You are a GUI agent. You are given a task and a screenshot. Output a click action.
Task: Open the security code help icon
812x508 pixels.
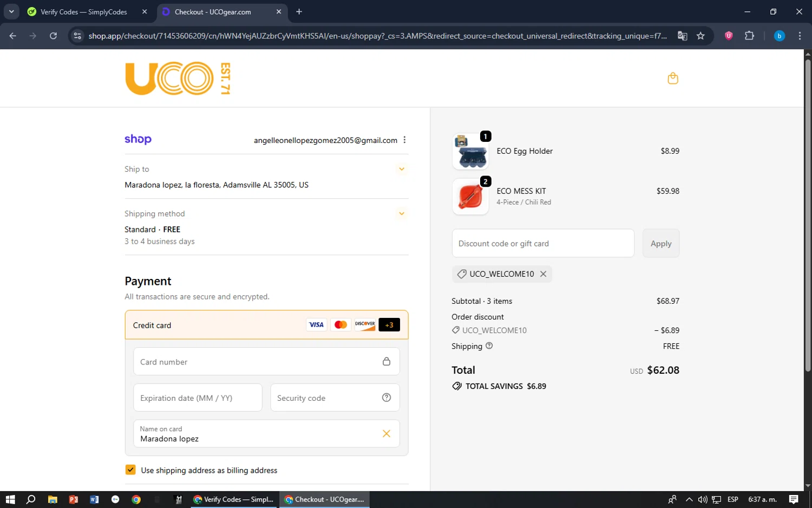[387, 398]
